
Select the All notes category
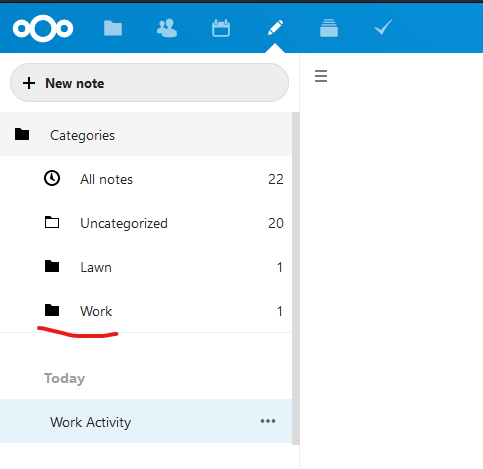click(x=146, y=179)
